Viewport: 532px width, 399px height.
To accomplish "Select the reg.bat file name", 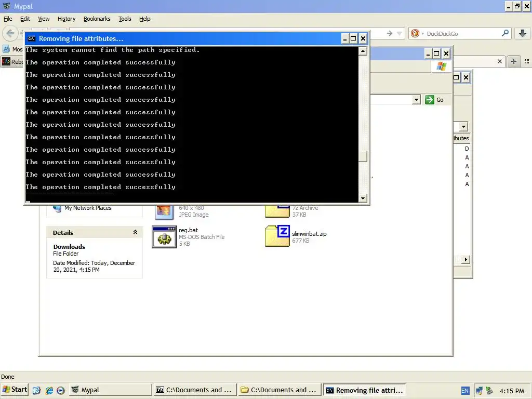I will tap(188, 230).
